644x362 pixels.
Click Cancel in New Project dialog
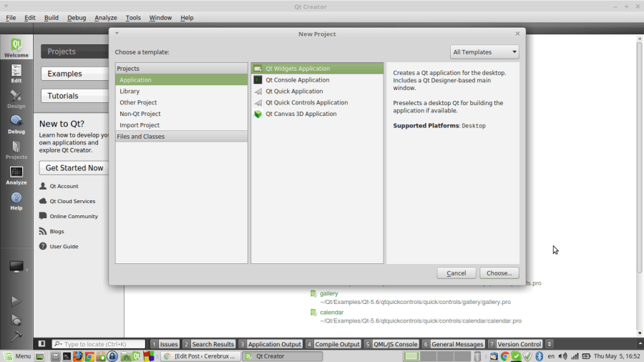(457, 273)
